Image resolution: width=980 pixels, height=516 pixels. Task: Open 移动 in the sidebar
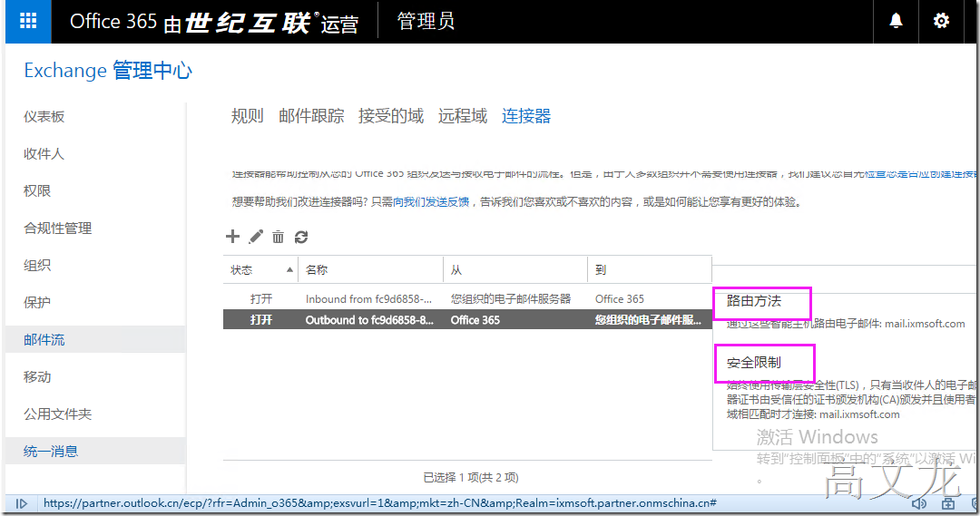point(37,376)
